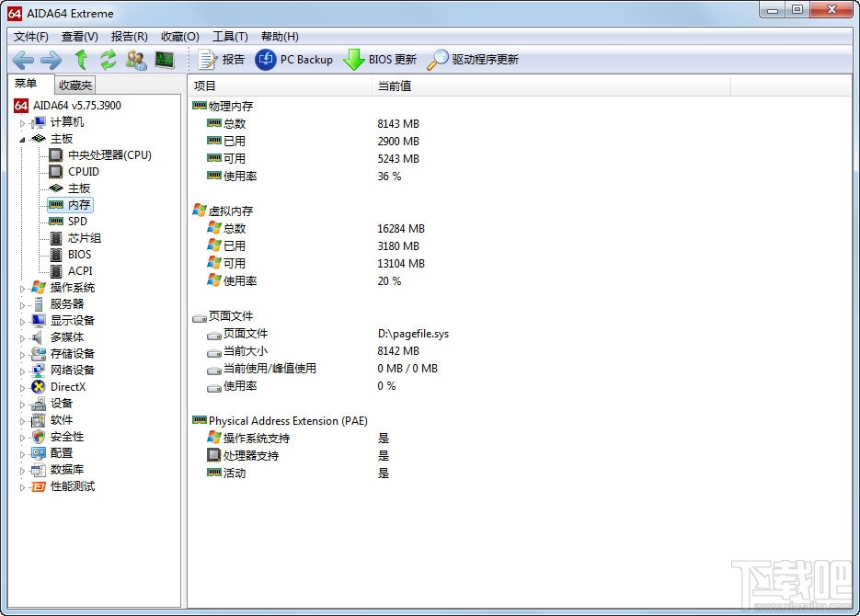Screen dimensions: 860x616
Task: Select the CPUID chip icon
Action: [55, 172]
